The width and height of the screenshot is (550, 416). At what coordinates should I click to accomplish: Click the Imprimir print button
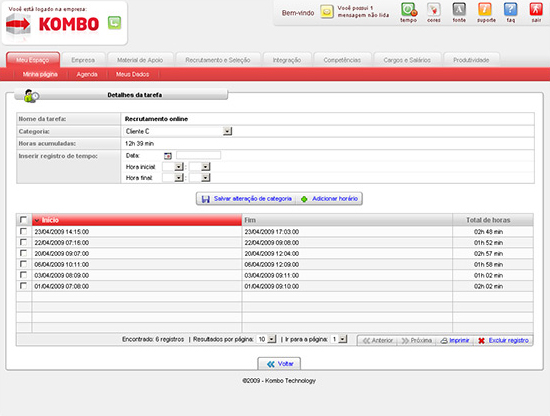coord(455,341)
